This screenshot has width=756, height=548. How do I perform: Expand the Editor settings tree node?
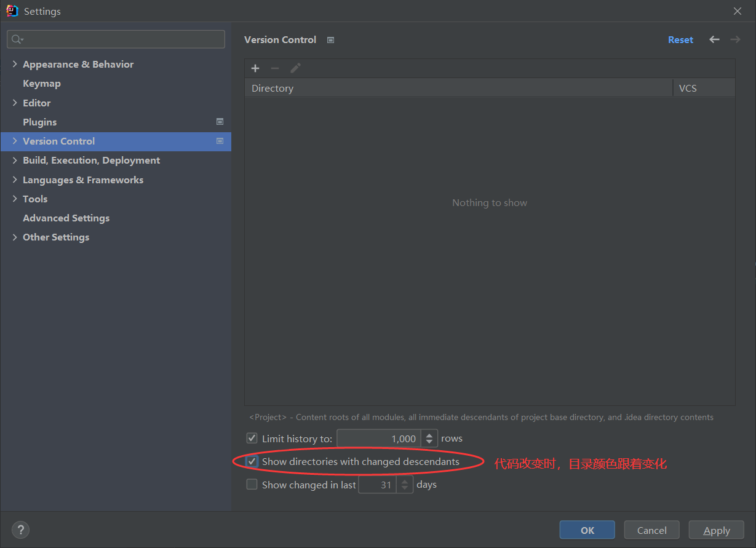15,103
